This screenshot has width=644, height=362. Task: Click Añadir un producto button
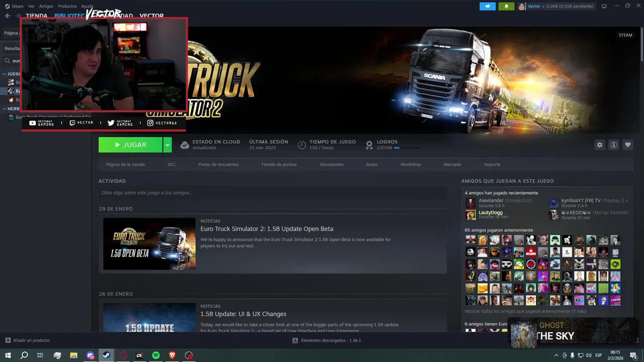[28, 340]
